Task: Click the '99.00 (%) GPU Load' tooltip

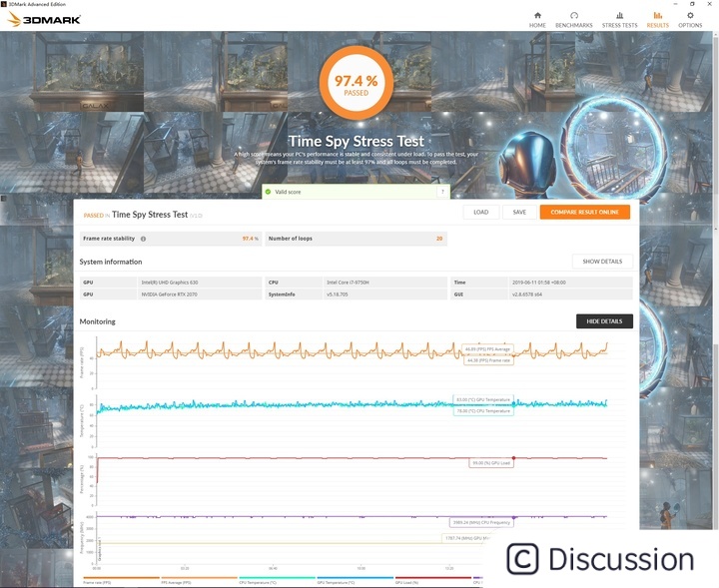Action: 491,463
